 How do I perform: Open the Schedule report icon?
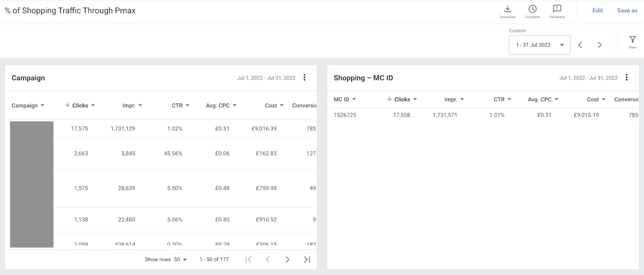point(532,9)
